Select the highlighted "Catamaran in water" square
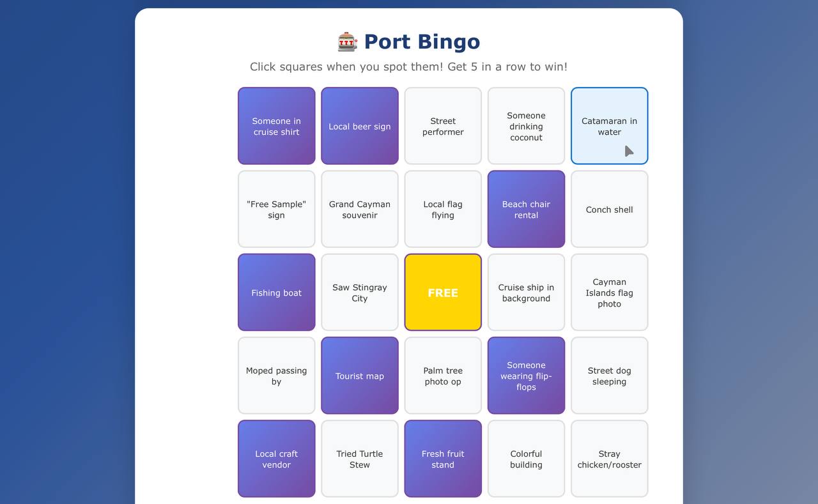This screenshot has height=504, width=818. point(608,126)
